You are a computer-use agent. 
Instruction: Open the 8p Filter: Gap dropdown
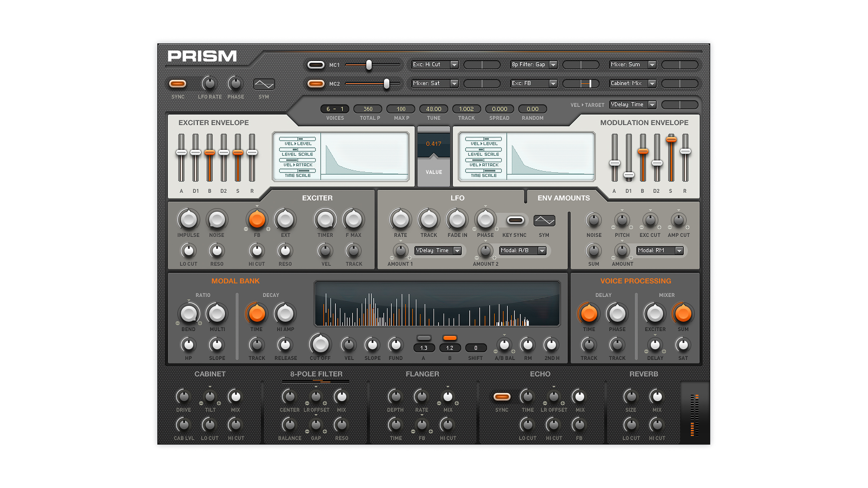533,64
